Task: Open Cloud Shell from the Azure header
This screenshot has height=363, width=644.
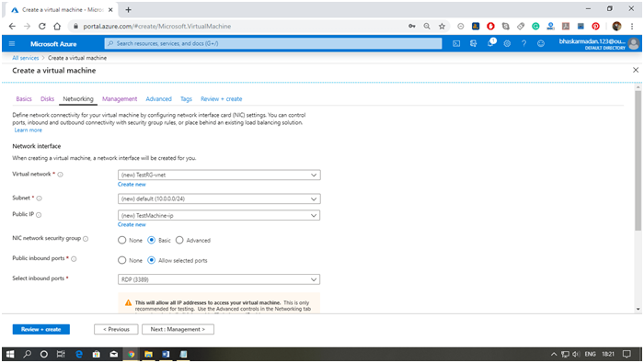Action: [x=456, y=43]
